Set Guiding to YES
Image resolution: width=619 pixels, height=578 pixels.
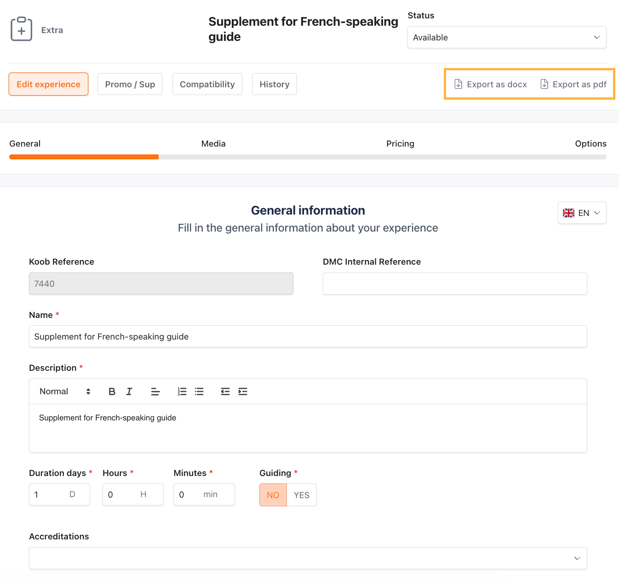pos(301,495)
